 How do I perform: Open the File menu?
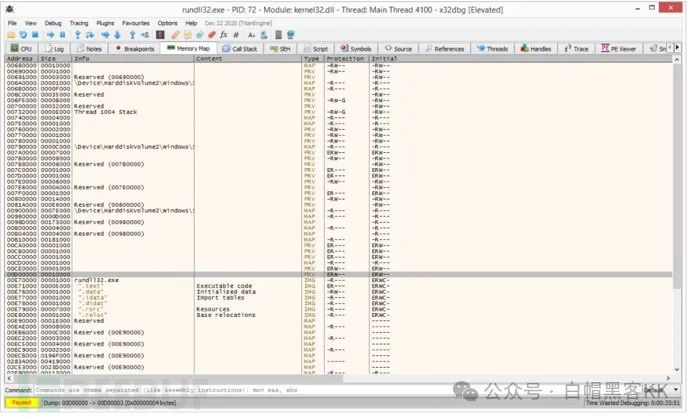[x=12, y=23]
